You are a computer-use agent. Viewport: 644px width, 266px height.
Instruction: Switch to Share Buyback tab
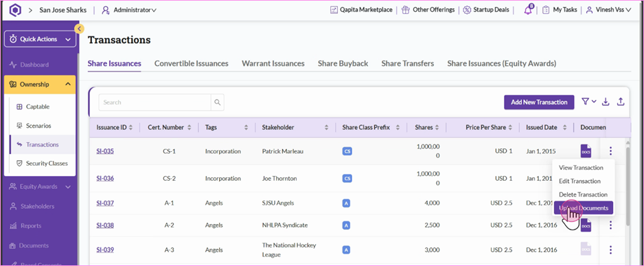coord(343,63)
